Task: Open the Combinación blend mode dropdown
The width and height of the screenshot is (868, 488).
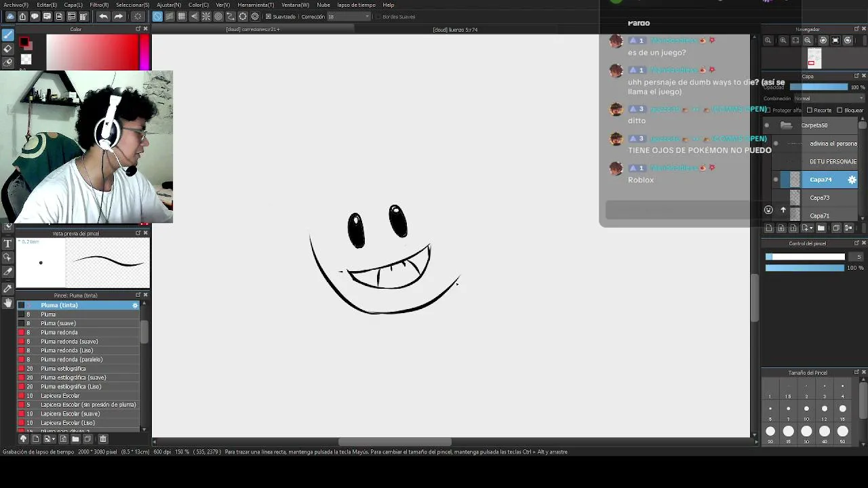Action: coord(829,98)
